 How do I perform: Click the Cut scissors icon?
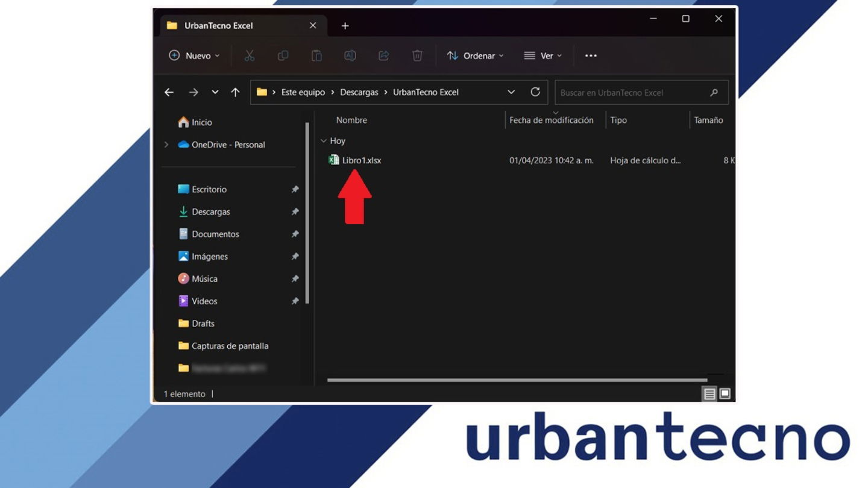click(x=250, y=55)
